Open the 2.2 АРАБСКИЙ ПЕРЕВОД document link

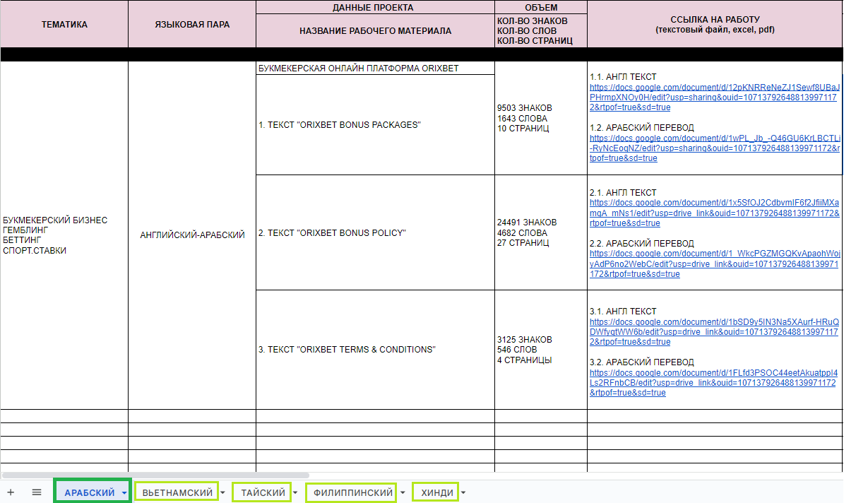click(715, 264)
